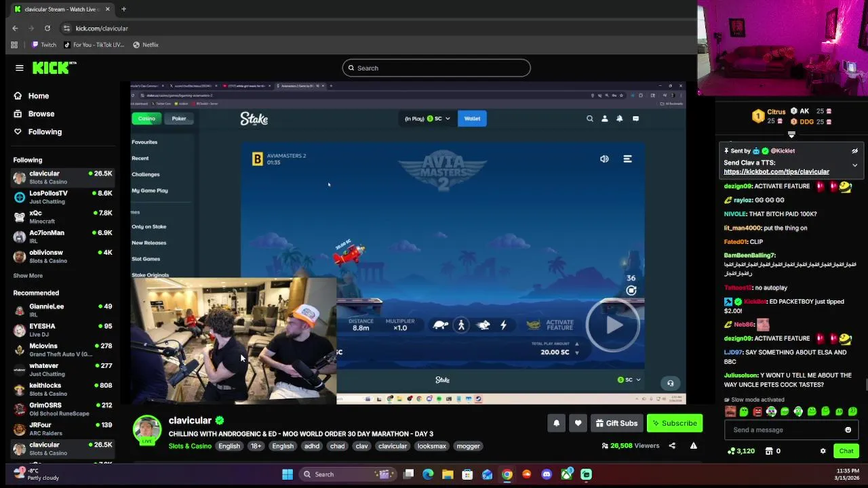Open chat shop icon showing 0
Screen dimensions: 868x488
point(773,451)
